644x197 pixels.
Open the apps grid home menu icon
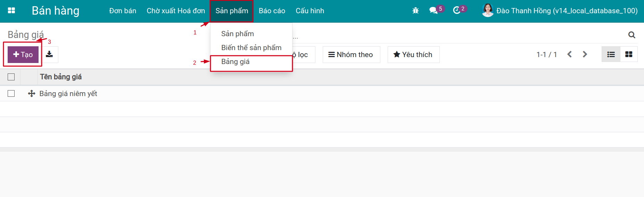11,10
